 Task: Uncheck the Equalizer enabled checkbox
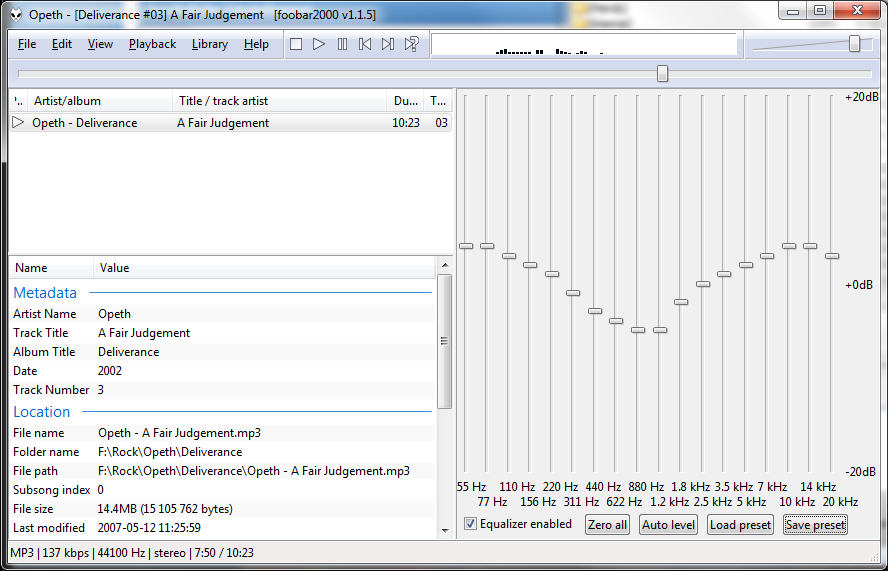tap(470, 524)
